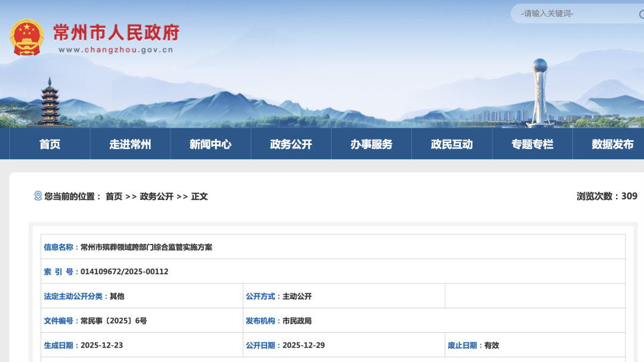The width and height of the screenshot is (644, 362).
Task: Open the 专题专栏 navigation item
Action: (532, 144)
